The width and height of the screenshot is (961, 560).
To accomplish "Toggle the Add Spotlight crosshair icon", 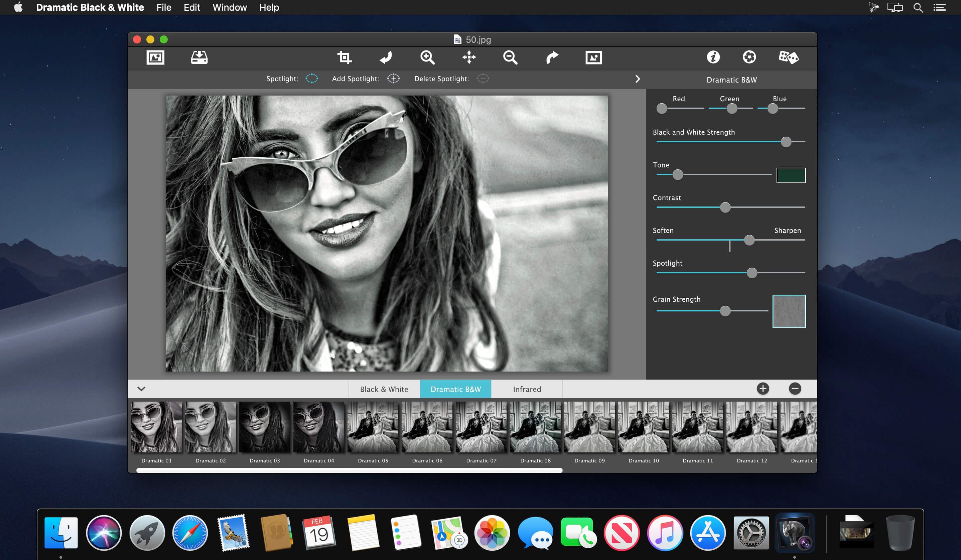I will (393, 79).
